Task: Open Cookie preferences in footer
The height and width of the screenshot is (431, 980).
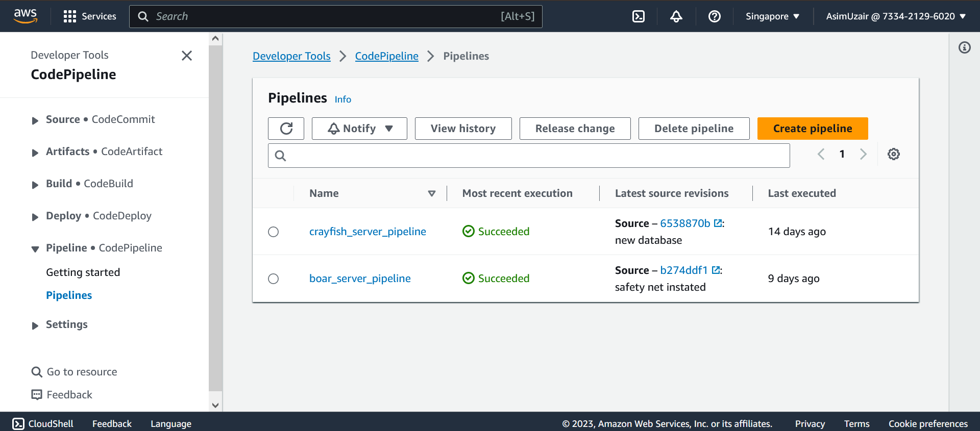Action: tap(928, 424)
